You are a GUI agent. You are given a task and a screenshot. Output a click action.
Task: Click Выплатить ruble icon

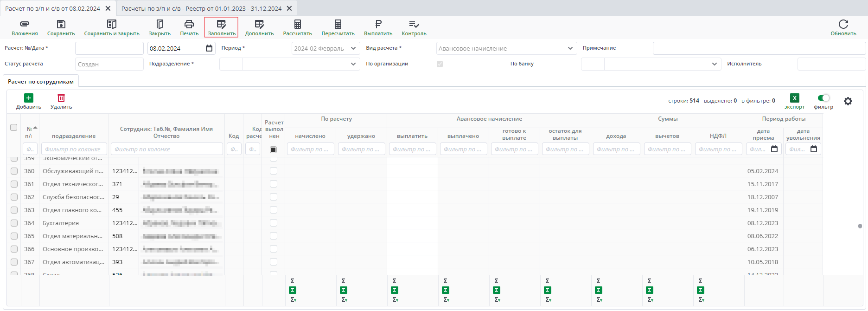point(378,24)
